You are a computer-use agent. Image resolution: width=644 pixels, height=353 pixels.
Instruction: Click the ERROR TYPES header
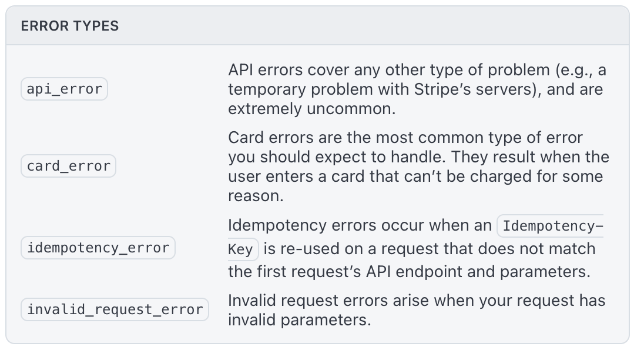pyautogui.click(x=70, y=26)
